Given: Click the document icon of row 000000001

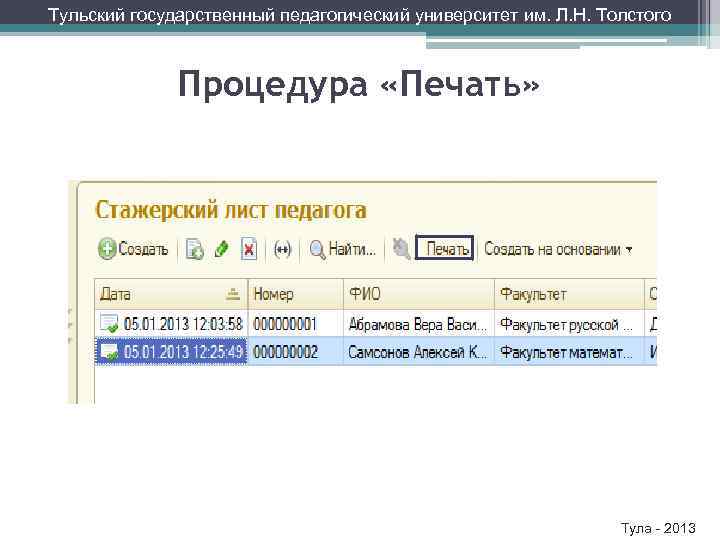Looking at the screenshot, I should click(x=109, y=324).
